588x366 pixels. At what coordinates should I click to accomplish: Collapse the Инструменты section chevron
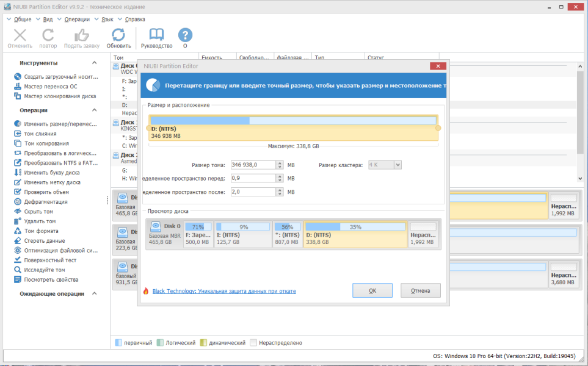95,63
